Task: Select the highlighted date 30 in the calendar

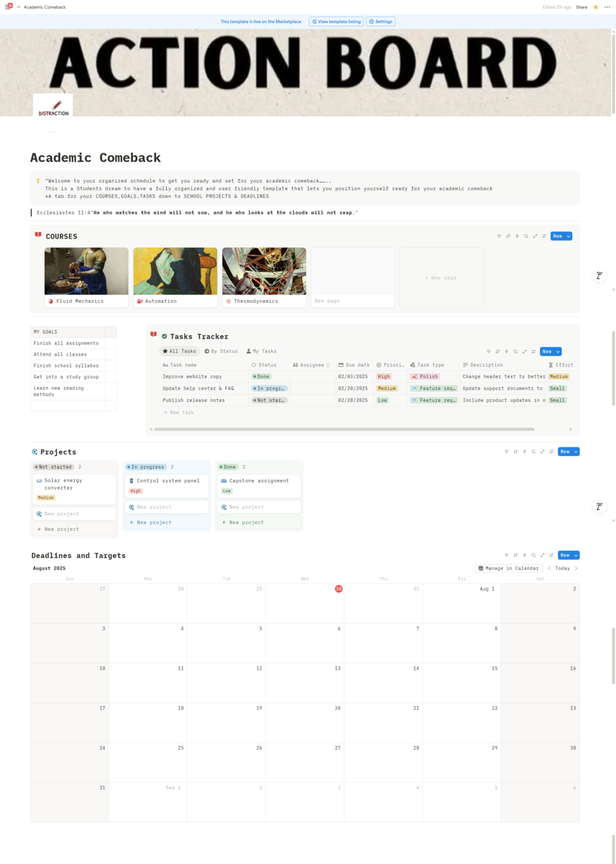Action: pos(338,589)
